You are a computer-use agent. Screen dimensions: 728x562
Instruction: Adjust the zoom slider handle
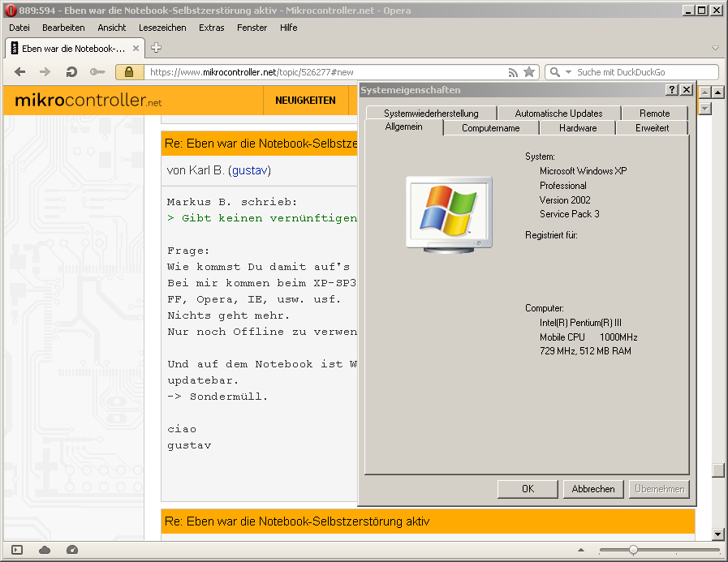(633, 550)
